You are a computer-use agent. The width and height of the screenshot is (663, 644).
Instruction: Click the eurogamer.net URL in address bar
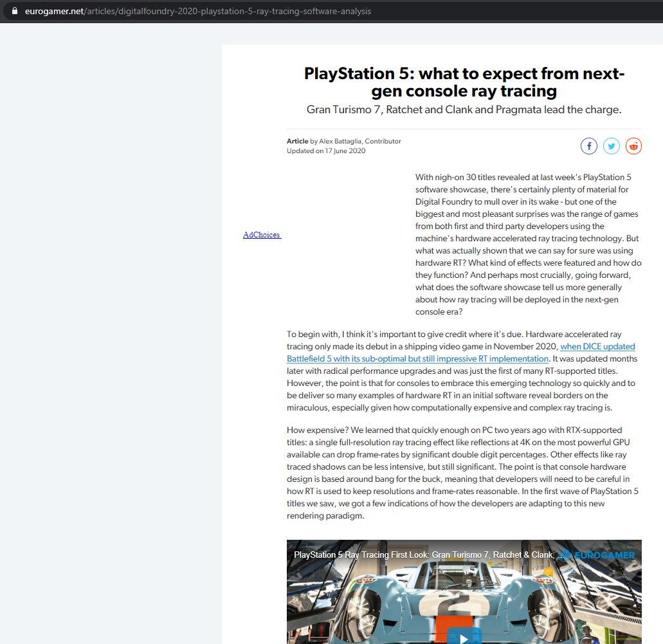(198, 12)
